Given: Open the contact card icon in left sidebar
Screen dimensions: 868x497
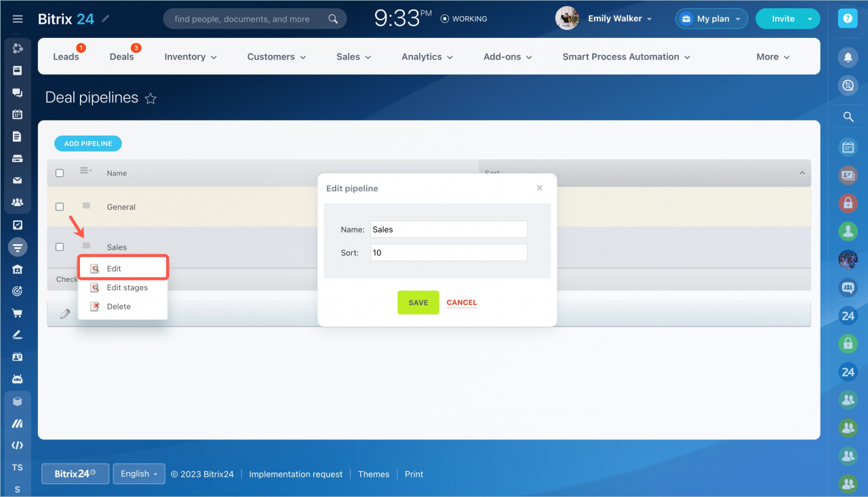Looking at the screenshot, I should click(18, 357).
